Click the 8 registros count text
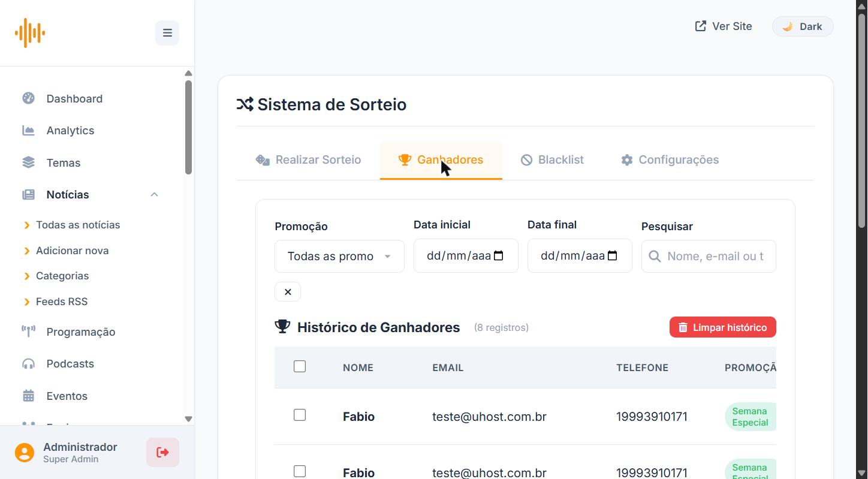Image resolution: width=868 pixels, height=479 pixels. tap(501, 327)
